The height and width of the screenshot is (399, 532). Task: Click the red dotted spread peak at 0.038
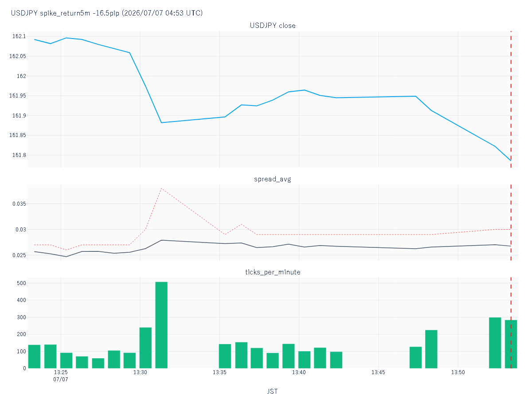click(x=161, y=188)
